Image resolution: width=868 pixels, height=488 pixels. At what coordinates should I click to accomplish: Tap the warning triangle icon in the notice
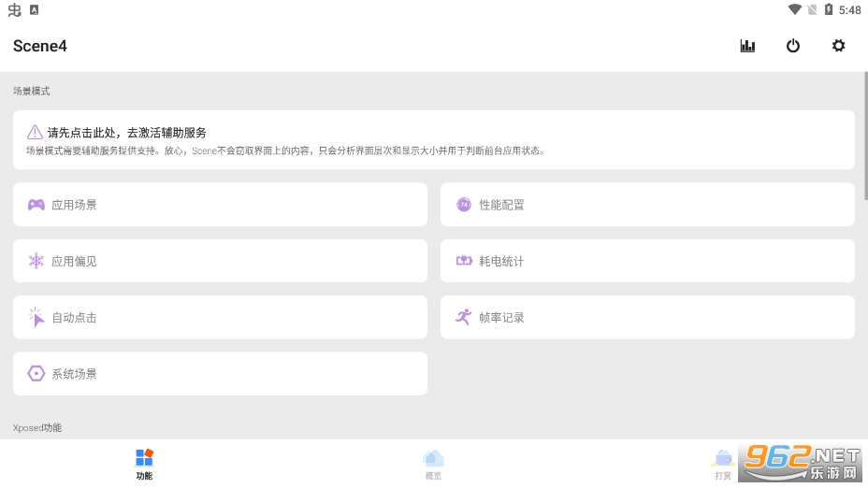tap(35, 133)
